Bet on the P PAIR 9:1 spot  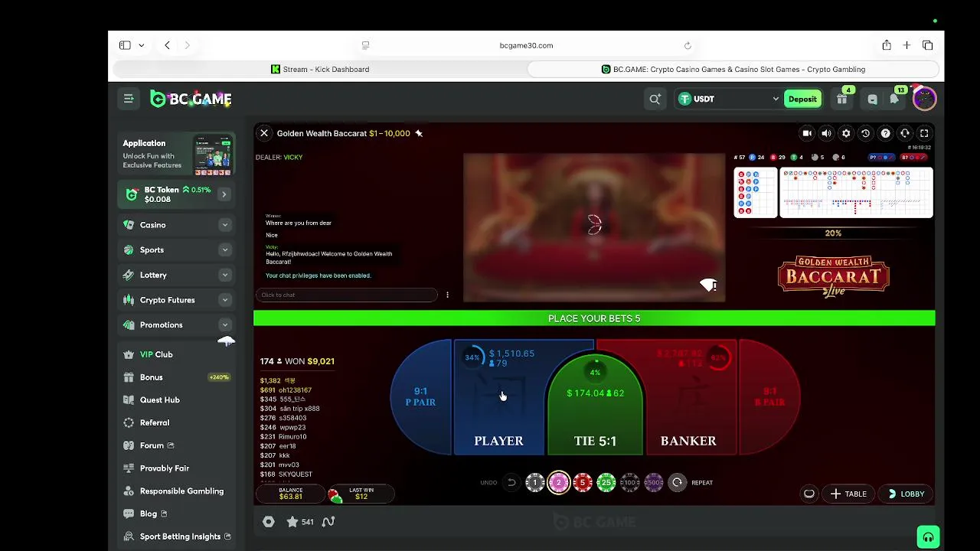tap(420, 396)
